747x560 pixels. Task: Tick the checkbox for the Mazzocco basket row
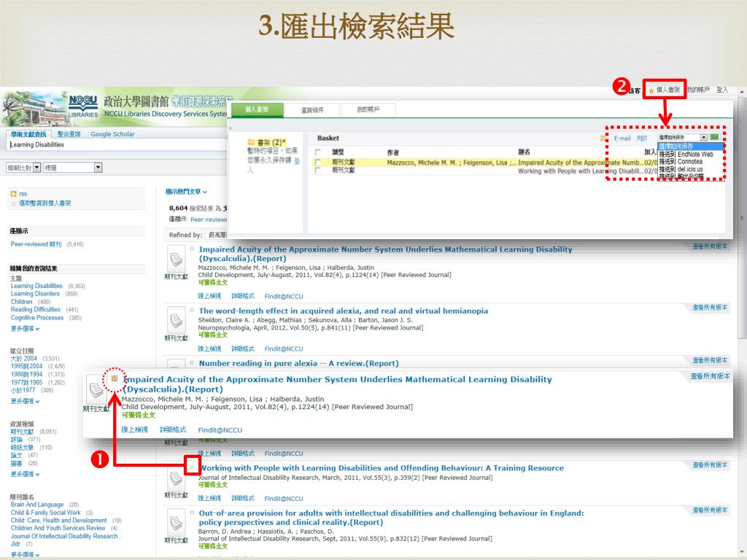[x=317, y=163]
